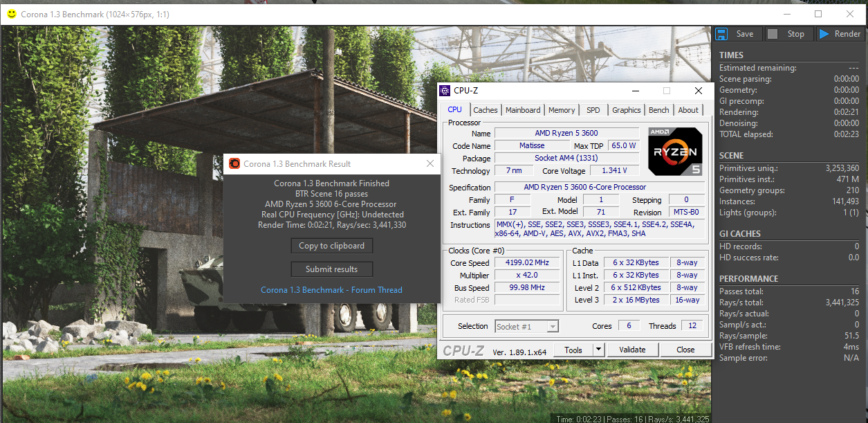Click the Close button in CPU-Z
Image resolution: width=868 pixels, height=423 pixels.
click(x=685, y=350)
